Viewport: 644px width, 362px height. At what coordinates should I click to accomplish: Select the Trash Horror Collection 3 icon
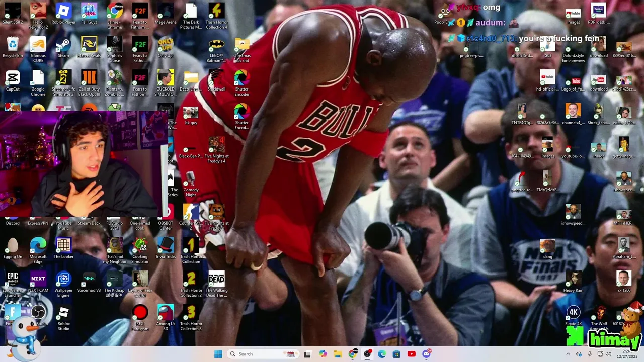pyautogui.click(x=191, y=318)
